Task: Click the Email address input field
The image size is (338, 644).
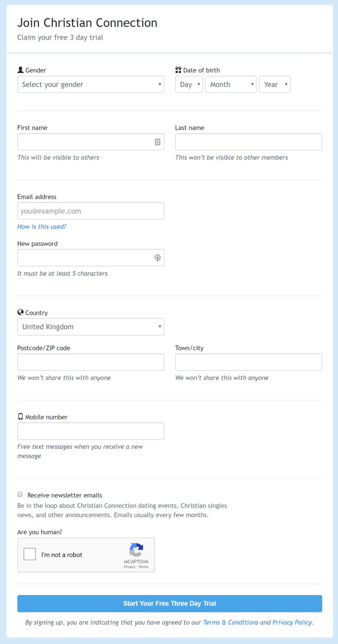Action: (91, 211)
